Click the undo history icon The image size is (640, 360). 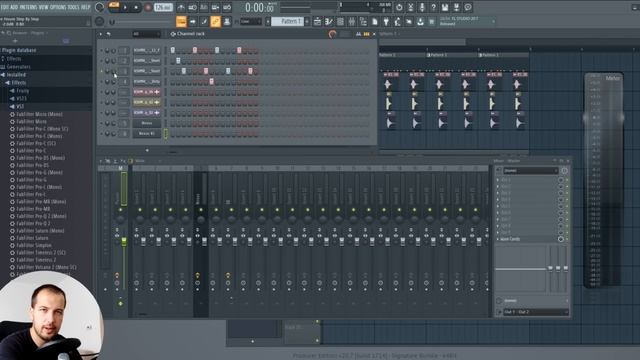(399, 7)
